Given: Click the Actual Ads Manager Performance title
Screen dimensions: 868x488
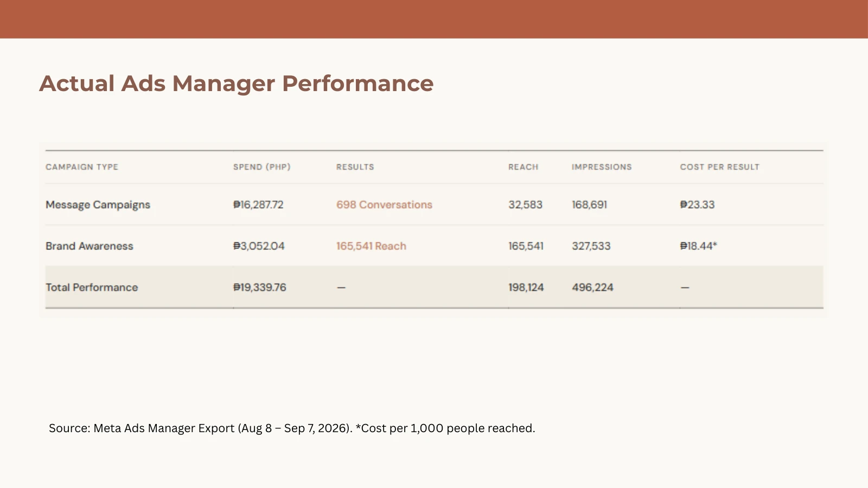Looking at the screenshot, I should point(236,84).
